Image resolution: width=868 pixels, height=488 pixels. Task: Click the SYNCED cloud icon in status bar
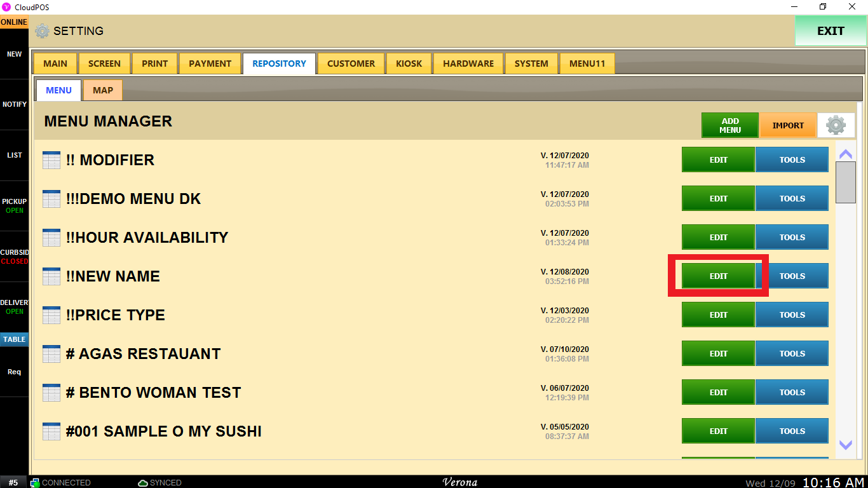pyautogui.click(x=143, y=483)
